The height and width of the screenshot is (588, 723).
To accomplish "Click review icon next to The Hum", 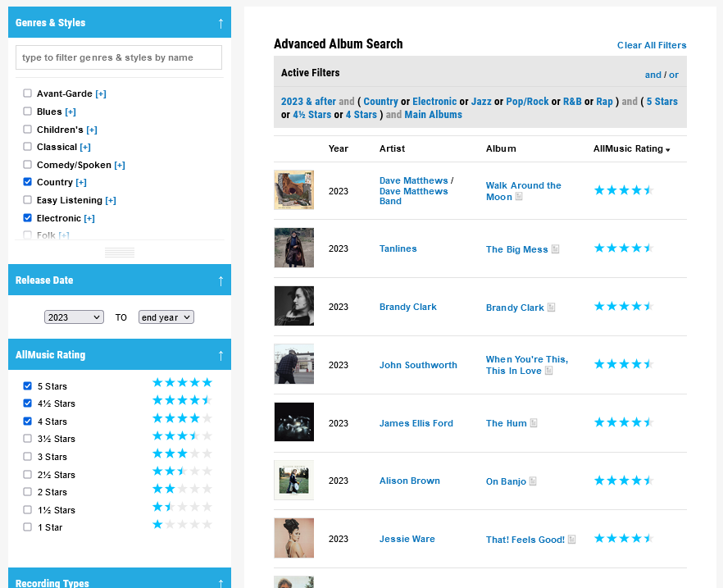I will point(534,423).
